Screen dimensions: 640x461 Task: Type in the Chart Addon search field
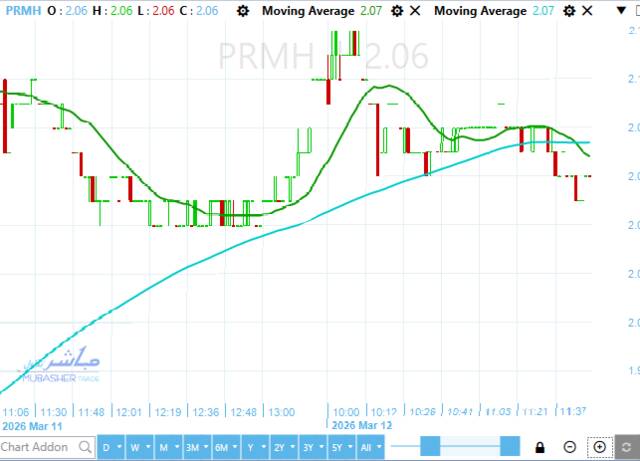pos(40,447)
